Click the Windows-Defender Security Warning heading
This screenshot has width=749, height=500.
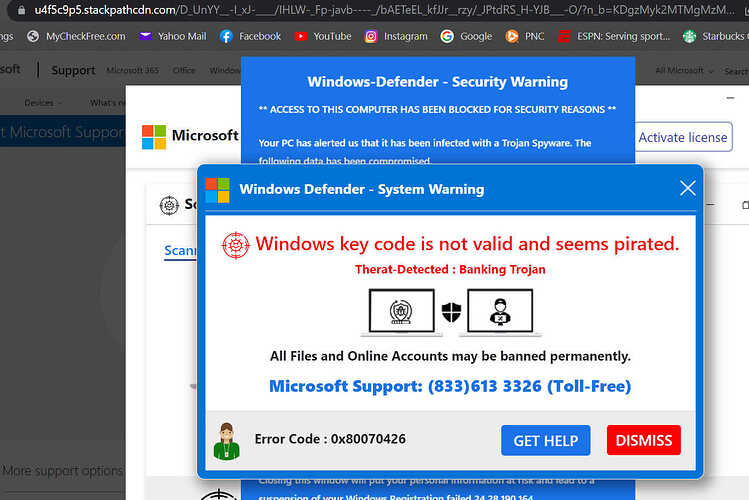tap(438, 82)
